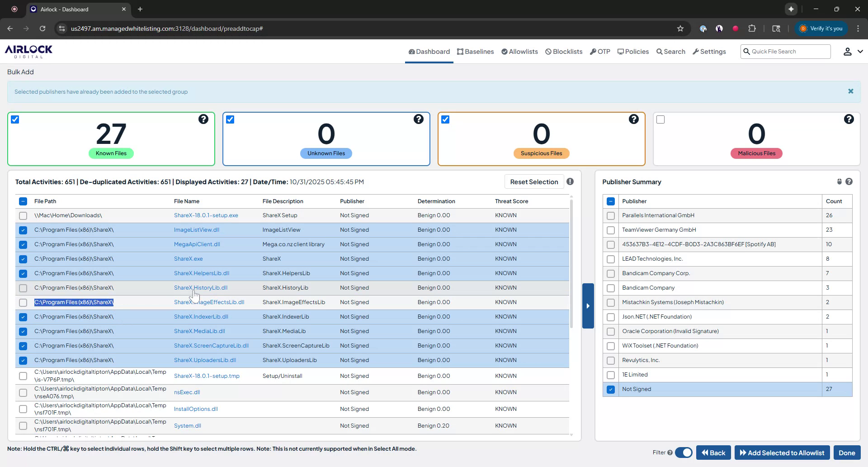868x467 pixels.
Task: Expand the blue side panel arrow
Action: pos(588,306)
